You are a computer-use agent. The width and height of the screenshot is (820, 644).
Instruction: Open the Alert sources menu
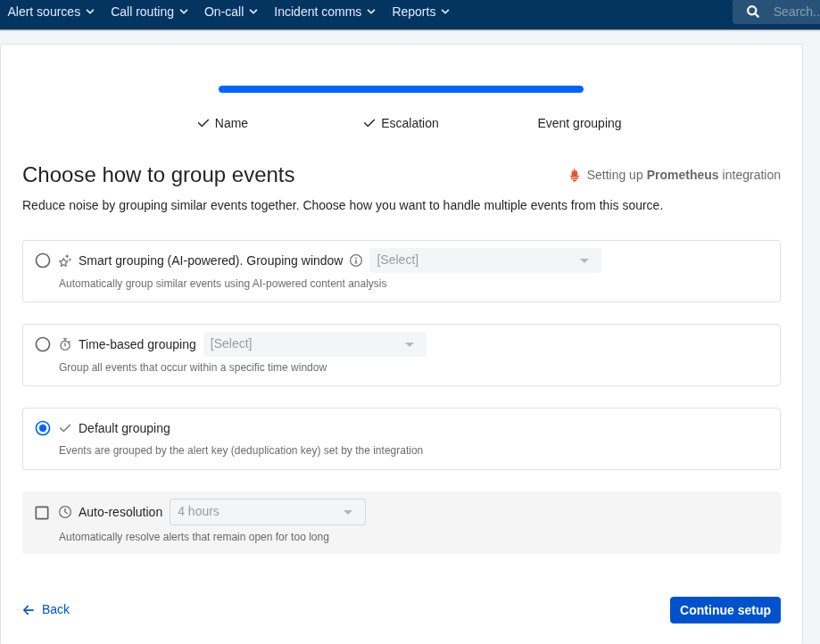point(51,12)
